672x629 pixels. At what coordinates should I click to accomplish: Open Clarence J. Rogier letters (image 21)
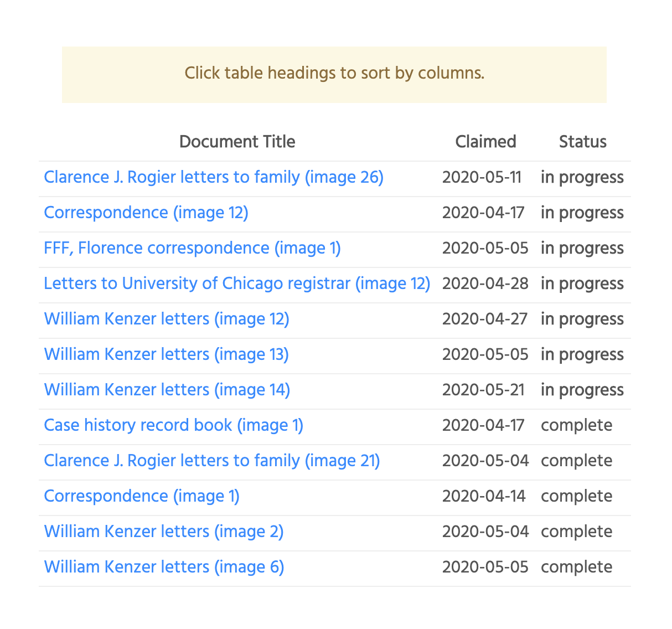(x=211, y=461)
